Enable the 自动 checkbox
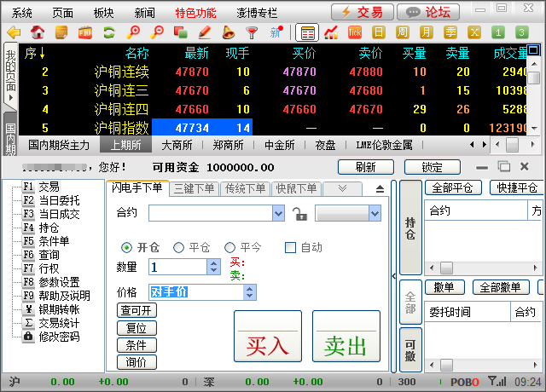The height and width of the screenshot is (392, 546). click(x=290, y=247)
